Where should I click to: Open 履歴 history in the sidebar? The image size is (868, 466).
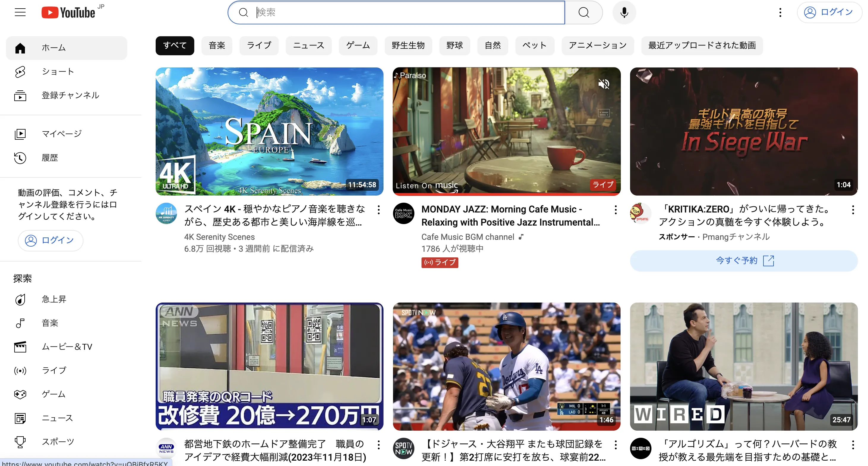[x=66, y=158]
